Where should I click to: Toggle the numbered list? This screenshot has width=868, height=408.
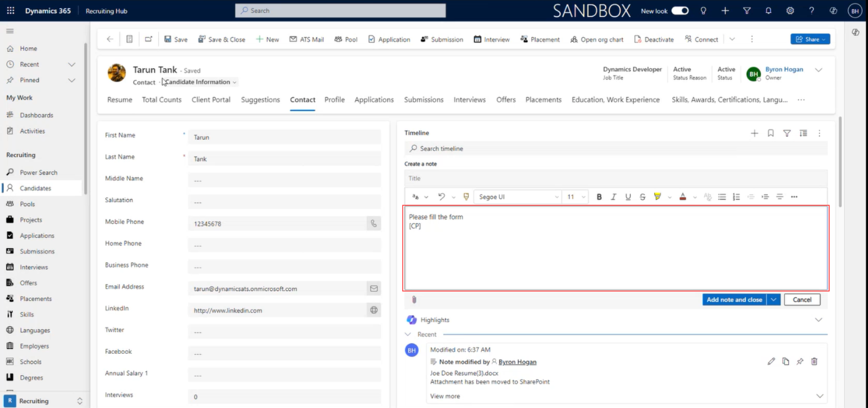[736, 197]
